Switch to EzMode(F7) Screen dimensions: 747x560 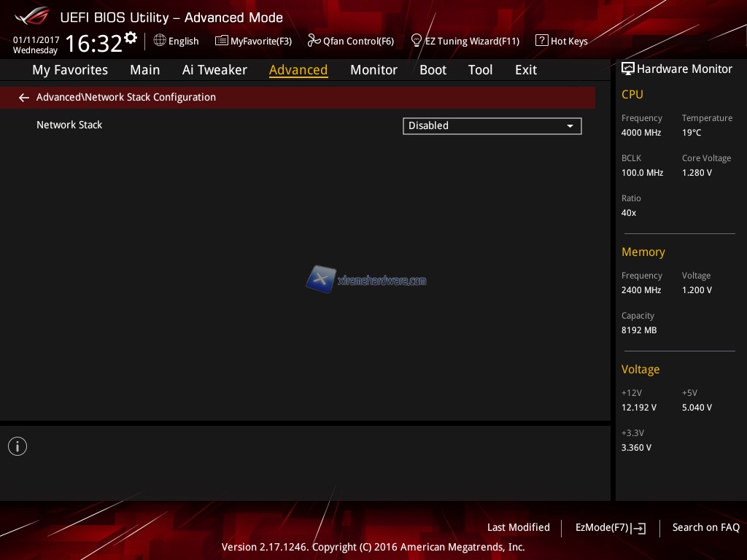point(610,527)
